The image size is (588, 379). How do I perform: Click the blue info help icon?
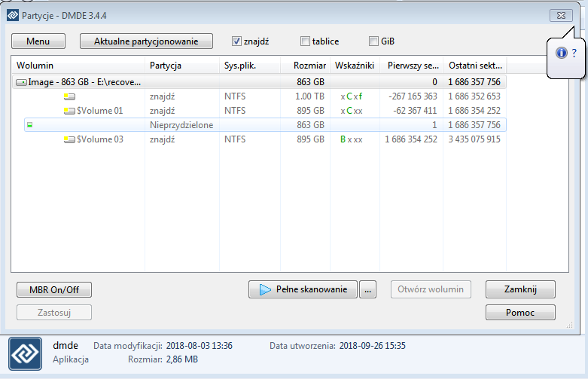(x=562, y=53)
